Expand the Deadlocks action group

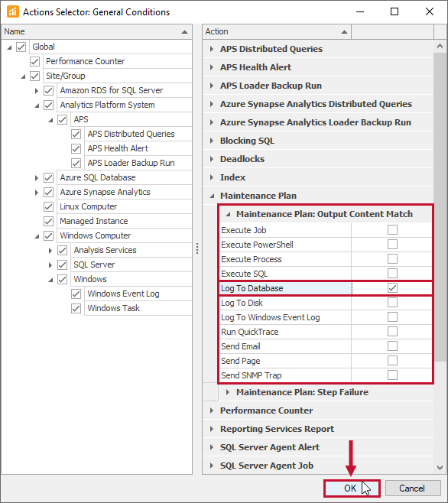(212, 159)
